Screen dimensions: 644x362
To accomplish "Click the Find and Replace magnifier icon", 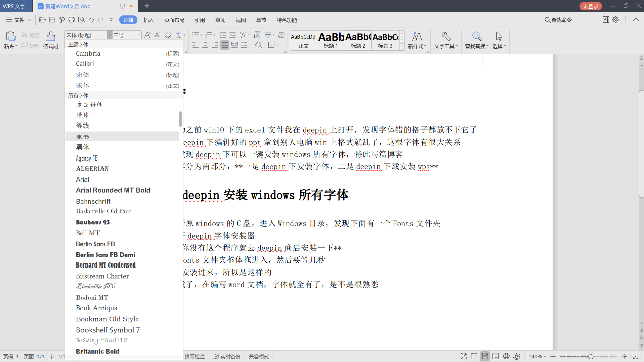I will pyautogui.click(x=476, y=36).
